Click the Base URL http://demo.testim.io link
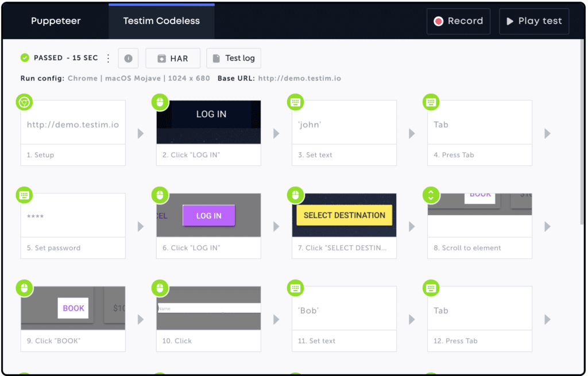 point(300,78)
